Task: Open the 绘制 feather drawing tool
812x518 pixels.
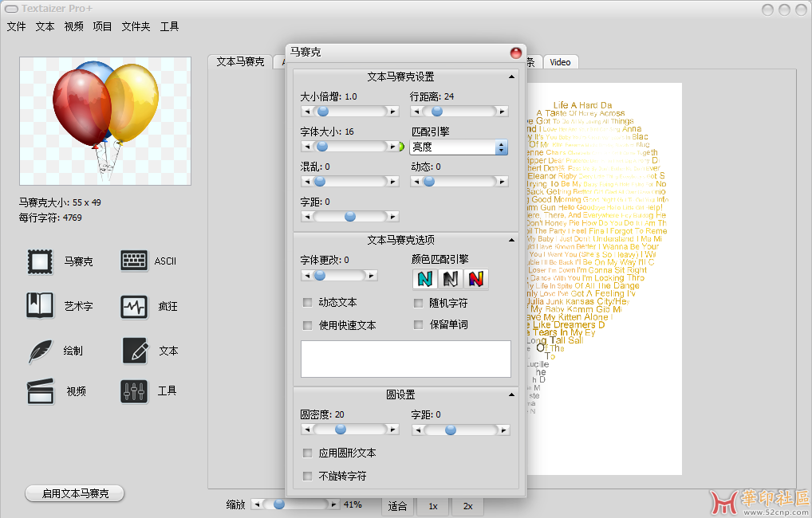Action: pyautogui.click(x=40, y=351)
